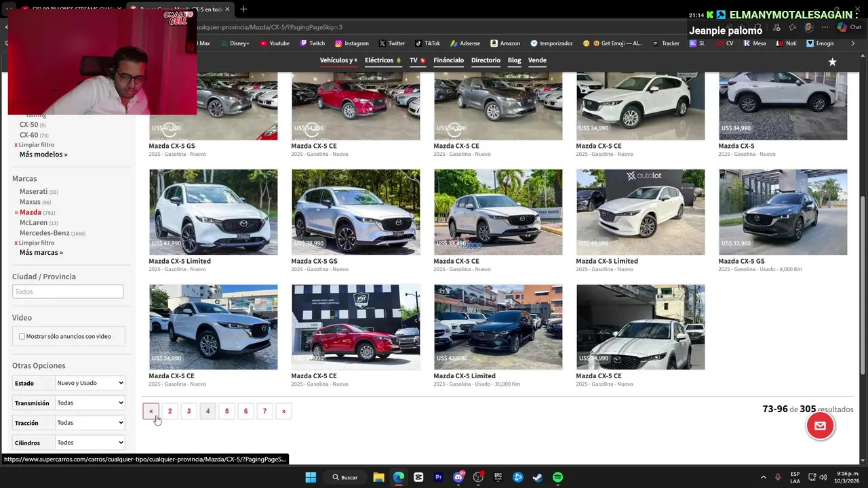Screen dimensions: 868x488
Task: Click the red mail contact button
Action: click(x=820, y=426)
